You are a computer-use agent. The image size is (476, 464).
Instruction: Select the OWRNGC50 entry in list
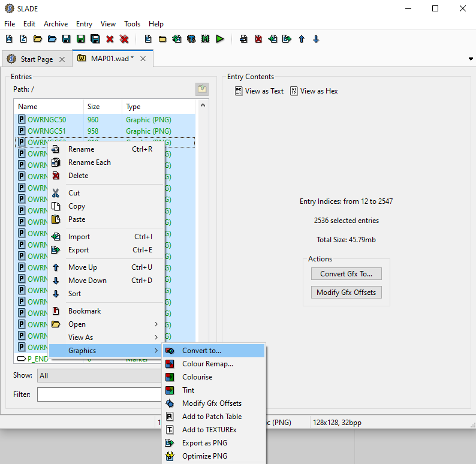47,120
